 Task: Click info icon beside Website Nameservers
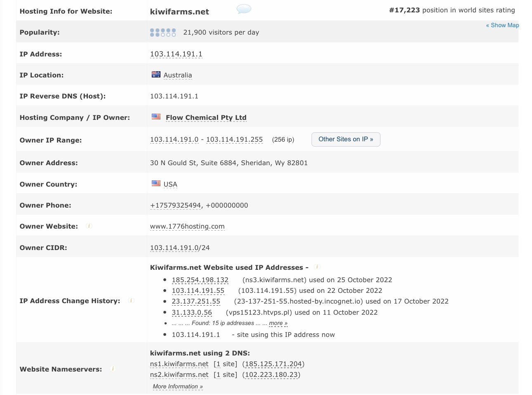[113, 369]
